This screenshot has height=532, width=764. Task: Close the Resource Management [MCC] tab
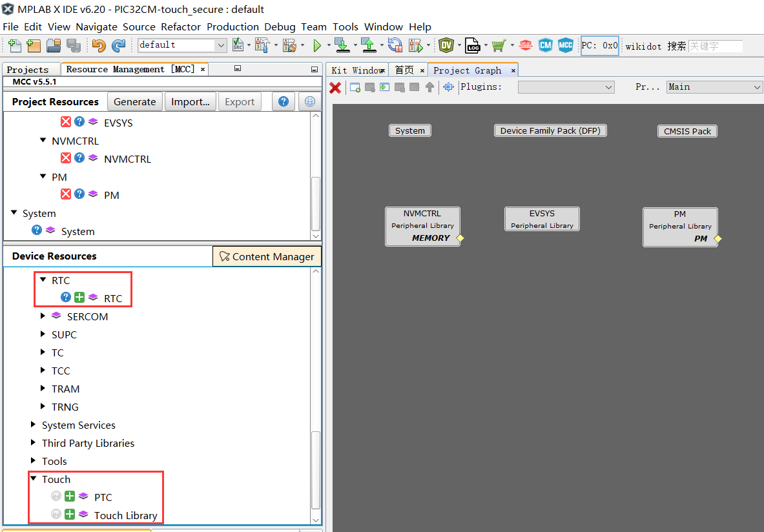202,70
